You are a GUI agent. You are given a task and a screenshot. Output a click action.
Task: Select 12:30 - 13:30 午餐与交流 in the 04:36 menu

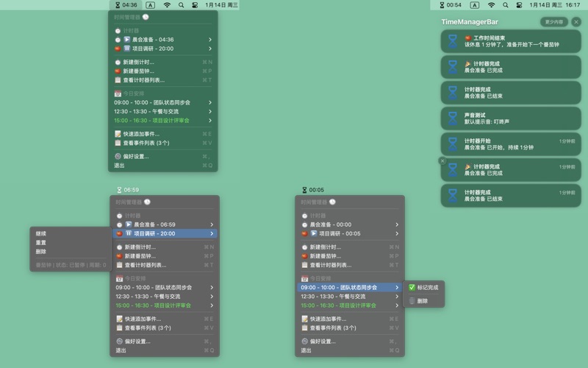pyautogui.click(x=163, y=112)
